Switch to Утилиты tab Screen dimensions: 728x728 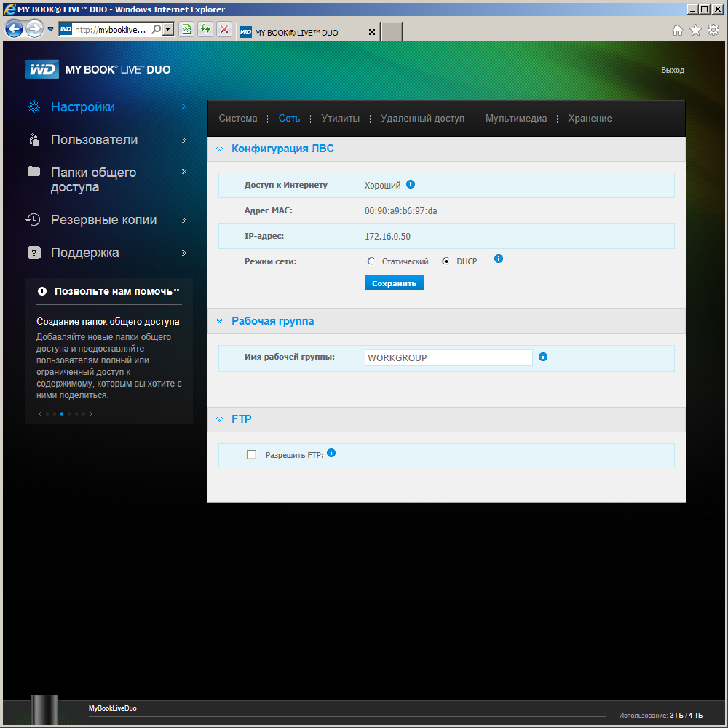coord(340,119)
